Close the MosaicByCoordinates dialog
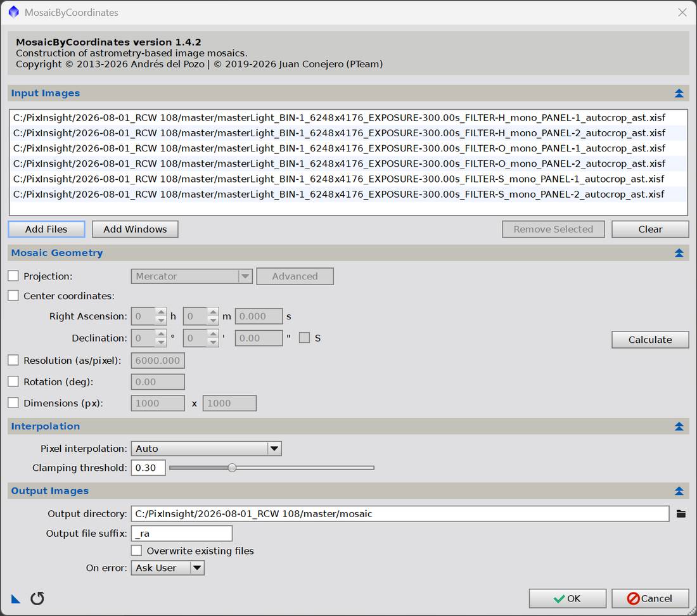Viewport: 697px width, 616px height. coord(682,13)
